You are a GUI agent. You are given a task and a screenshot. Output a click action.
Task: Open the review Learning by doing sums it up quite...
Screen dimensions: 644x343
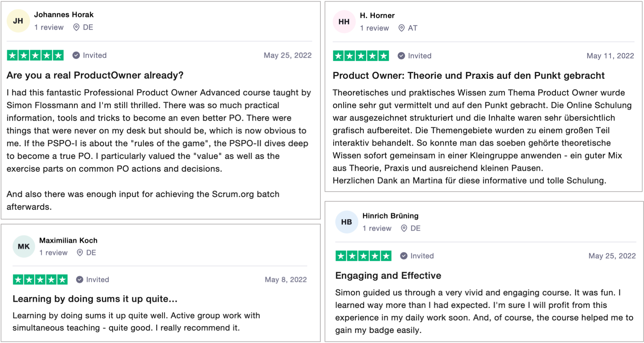[x=95, y=299]
